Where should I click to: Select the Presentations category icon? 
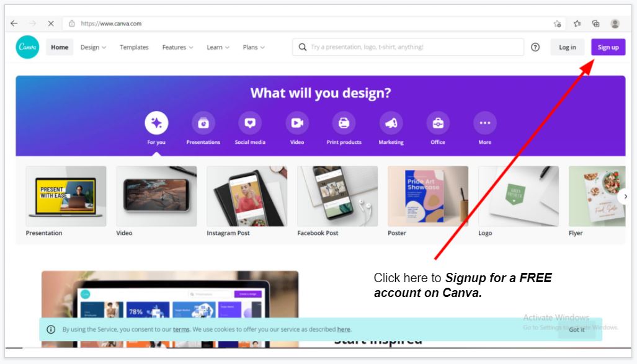click(203, 123)
